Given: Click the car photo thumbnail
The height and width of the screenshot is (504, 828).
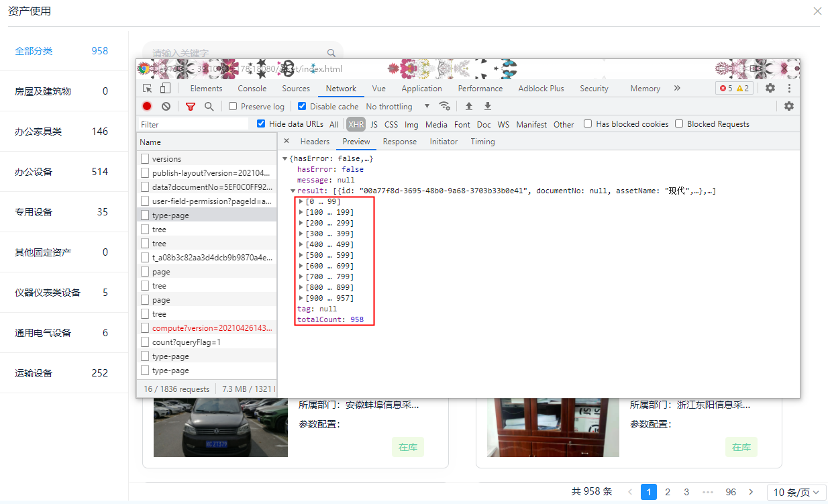Looking at the screenshot, I should pyautogui.click(x=220, y=427).
